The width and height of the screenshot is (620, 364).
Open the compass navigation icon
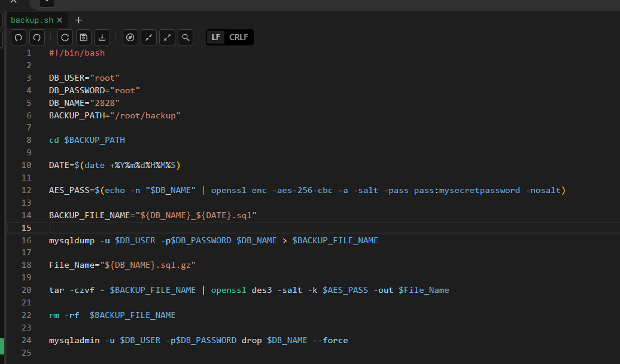click(130, 38)
